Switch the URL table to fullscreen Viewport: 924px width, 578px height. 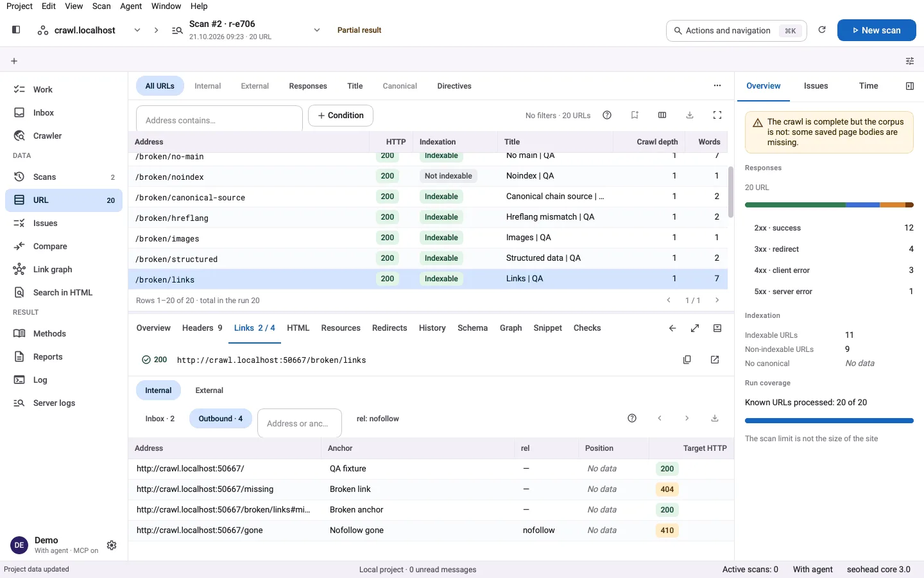[717, 116]
